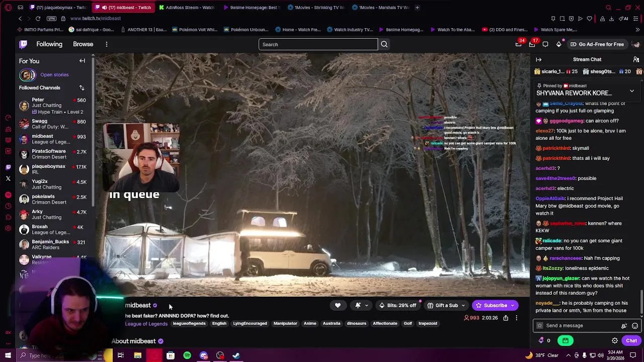644x362 pixels.
Task: Open the Get Bits diamond icon
Action: pyautogui.click(x=559, y=44)
